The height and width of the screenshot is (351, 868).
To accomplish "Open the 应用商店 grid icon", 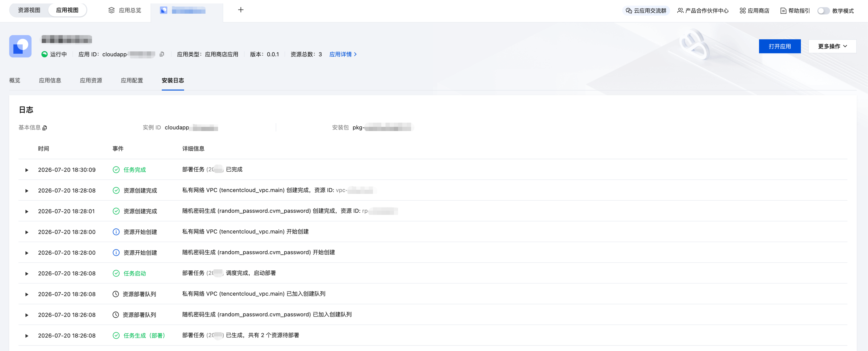I will coord(743,11).
